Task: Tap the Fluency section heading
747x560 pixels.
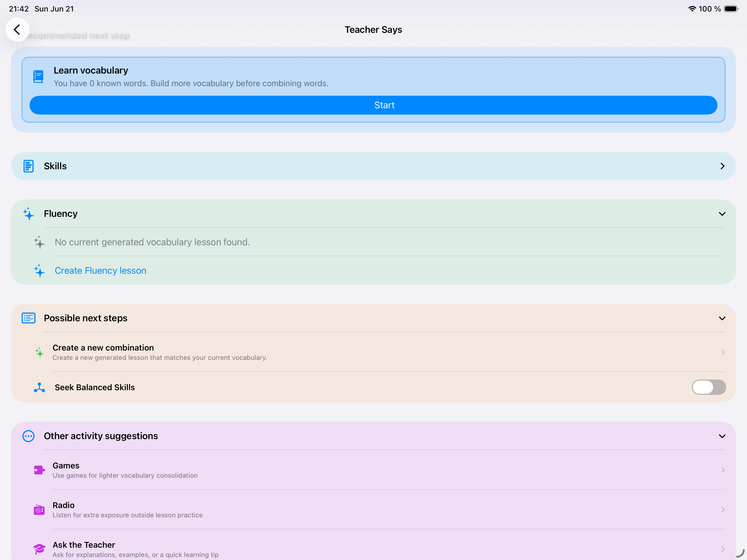Action: point(61,214)
